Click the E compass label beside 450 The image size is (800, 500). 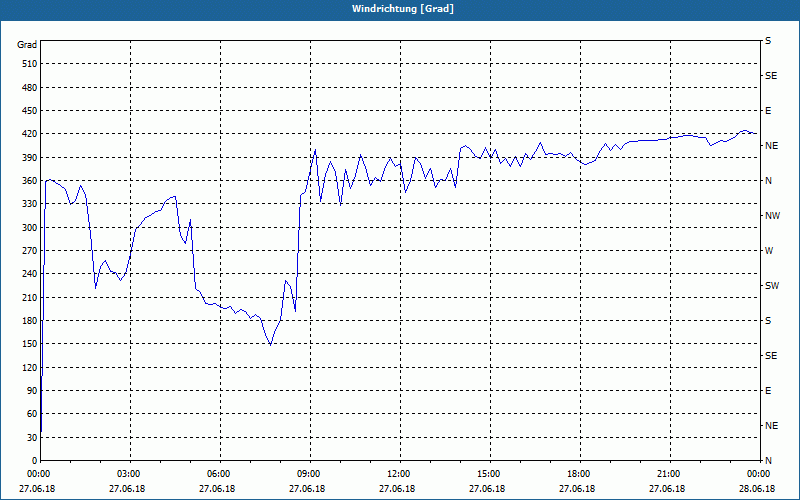(x=768, y=111)
